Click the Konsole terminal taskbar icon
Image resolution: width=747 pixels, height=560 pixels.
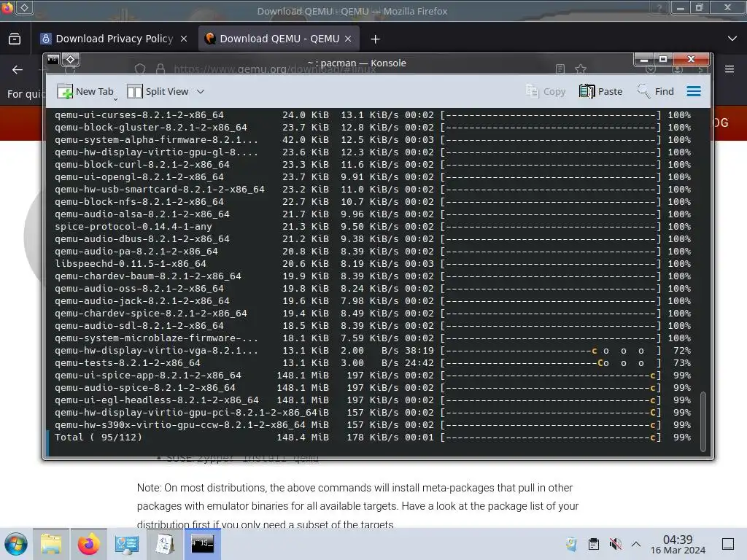pyautogui.click(x=203, y=544)
